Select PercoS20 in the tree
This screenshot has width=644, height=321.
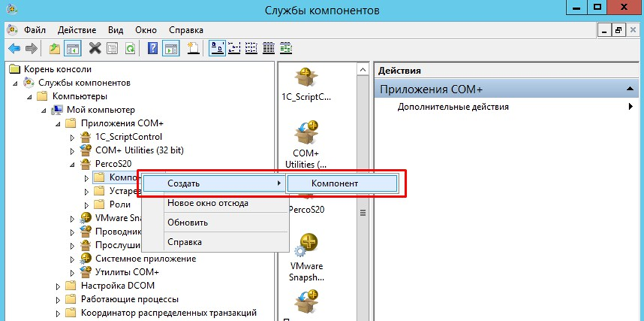click(113, 164)
